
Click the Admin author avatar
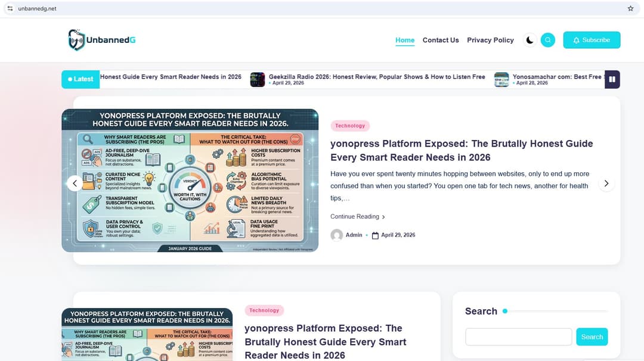(x=337, y=235)
